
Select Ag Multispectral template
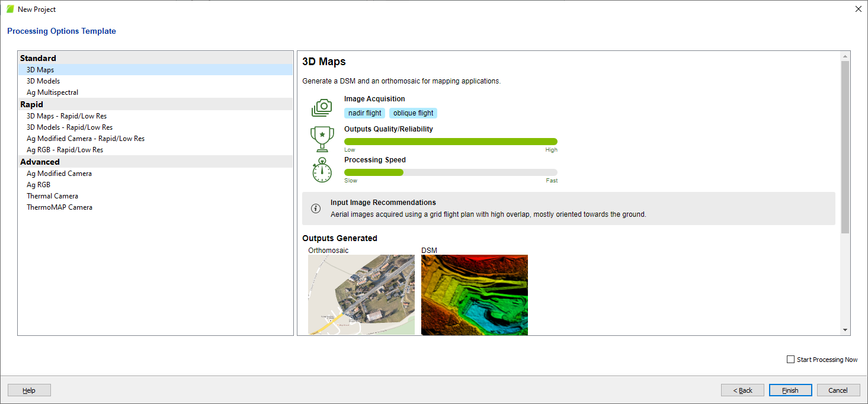52,92
